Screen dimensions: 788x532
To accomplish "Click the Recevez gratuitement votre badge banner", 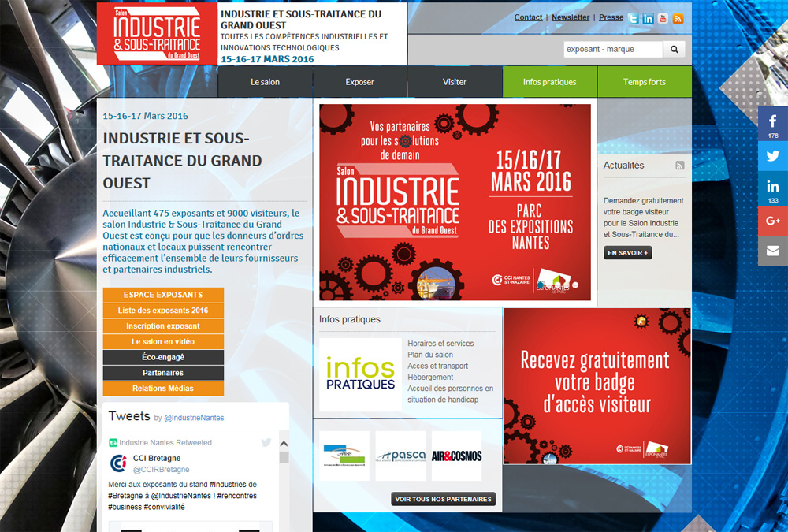I will [x=597, y=386].
